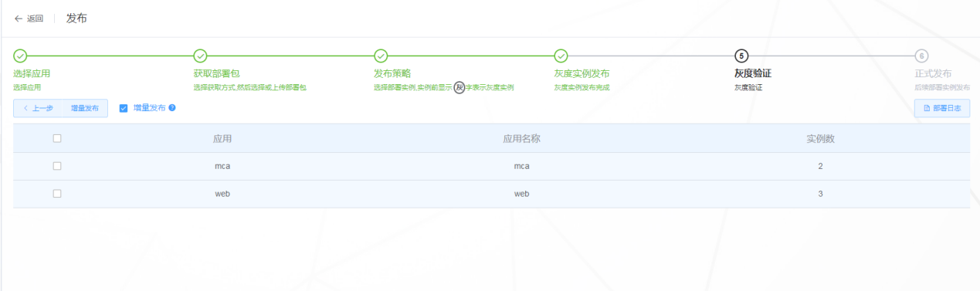Click the 增量发布 button
Screen dimensions: 980x291
(85, 108)
